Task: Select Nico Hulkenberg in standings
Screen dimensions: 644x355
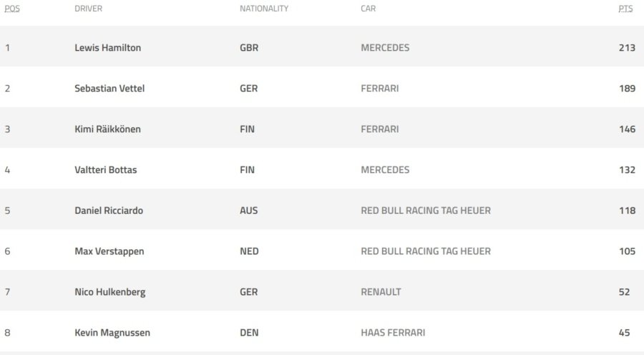Action: point(110,292)
